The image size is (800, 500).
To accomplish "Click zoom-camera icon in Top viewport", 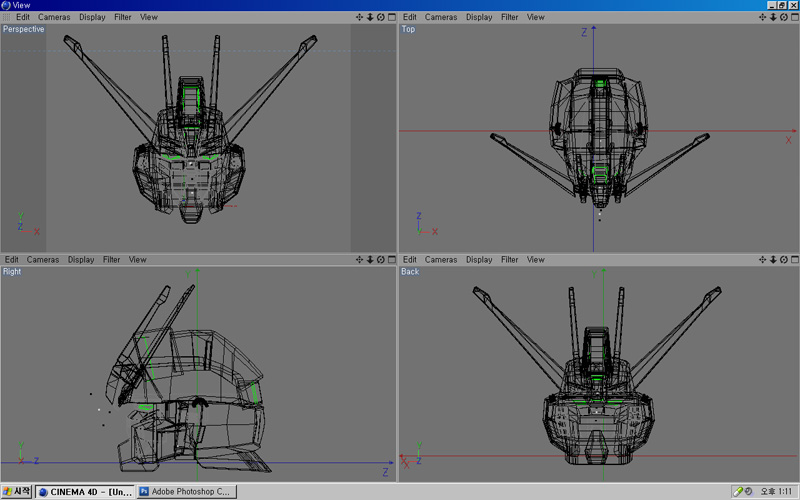I will 773,17.
